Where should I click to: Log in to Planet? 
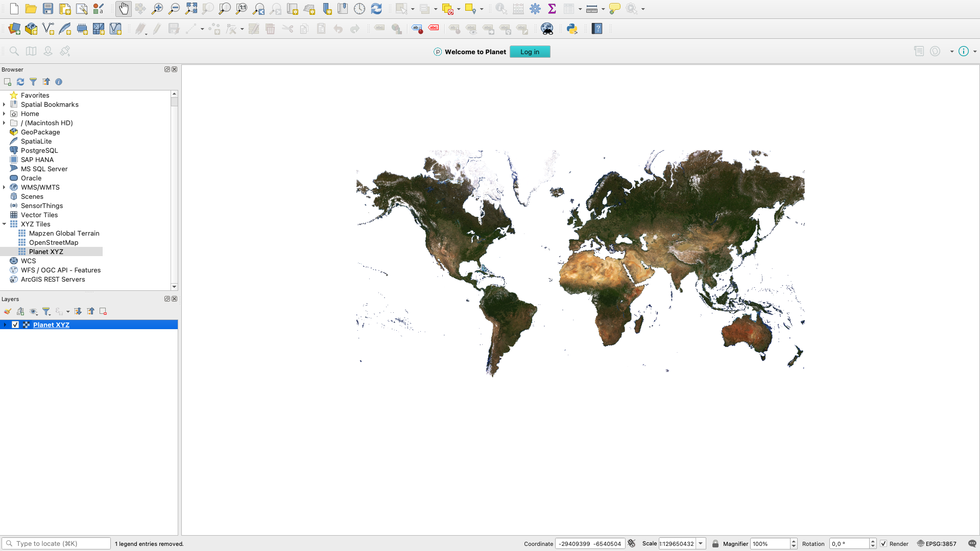pyautogui.click(x=530, y=52)
